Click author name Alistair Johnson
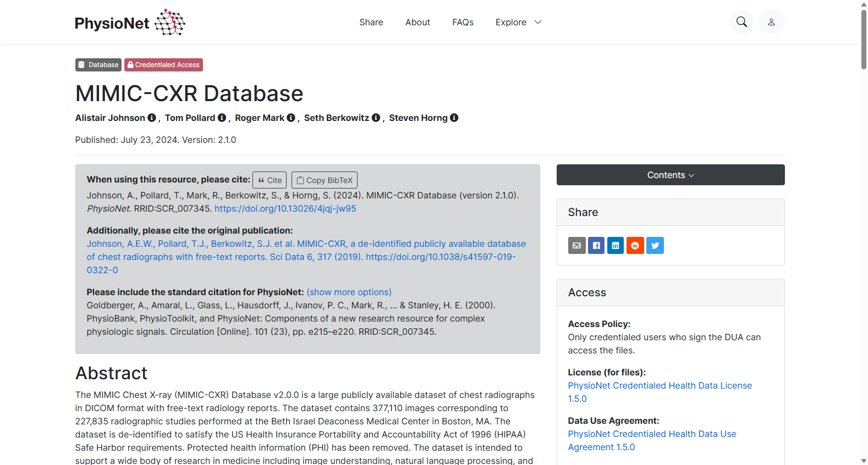The height and width of the screenshot is (465, 868). tap(110, 118)
